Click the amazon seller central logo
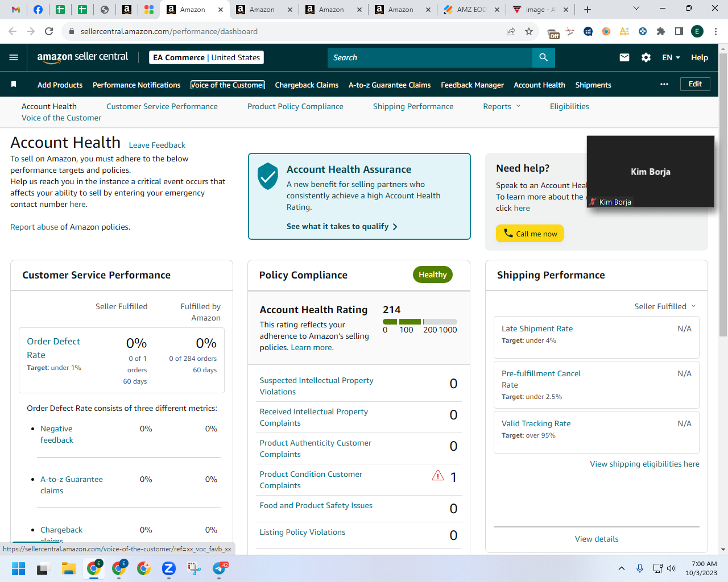 (x=82, y=57)
